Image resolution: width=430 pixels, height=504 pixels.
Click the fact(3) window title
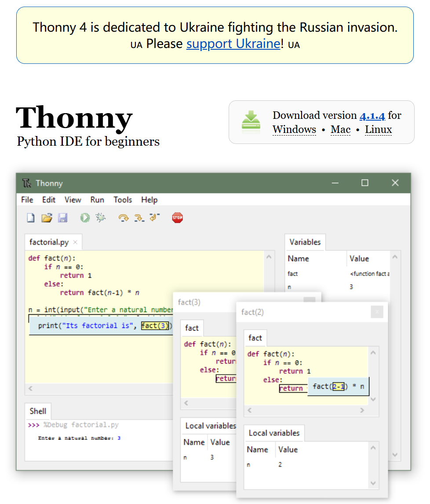[189, 302]
